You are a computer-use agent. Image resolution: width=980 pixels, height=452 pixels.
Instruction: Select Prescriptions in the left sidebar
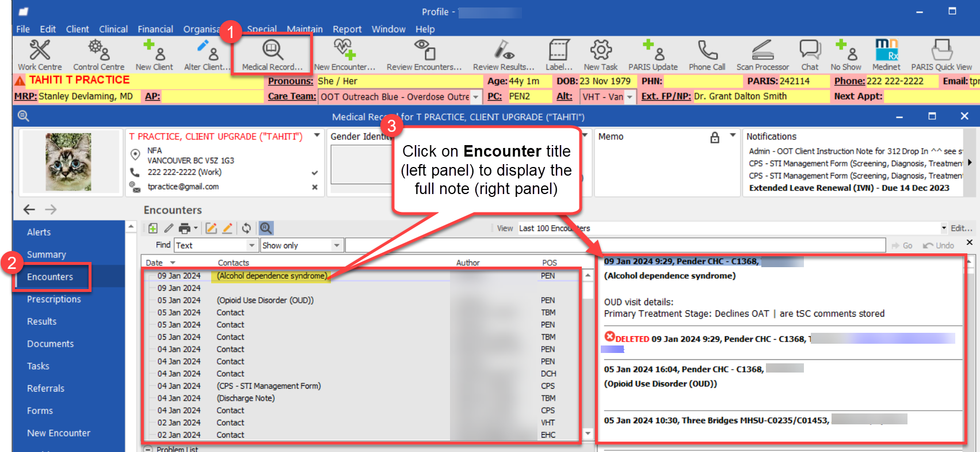[54, 299]
